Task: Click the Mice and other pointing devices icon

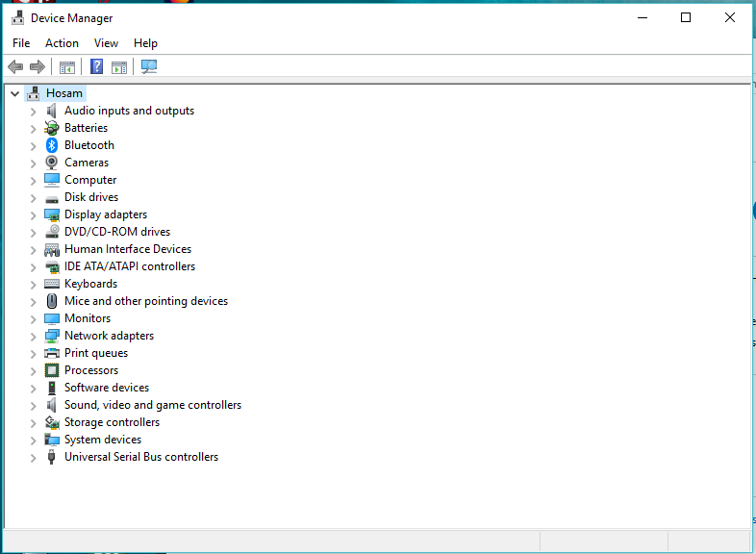Action: tap(52, 301)
